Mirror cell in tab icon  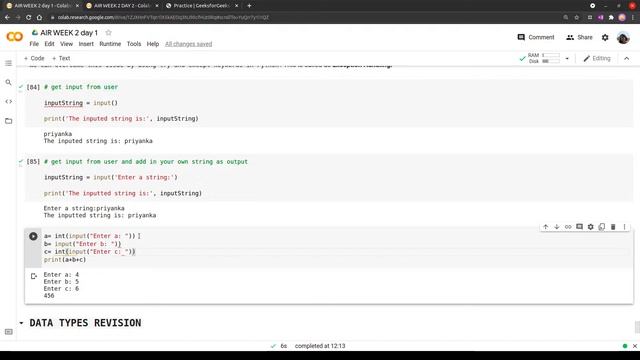(x=602, y=227)
